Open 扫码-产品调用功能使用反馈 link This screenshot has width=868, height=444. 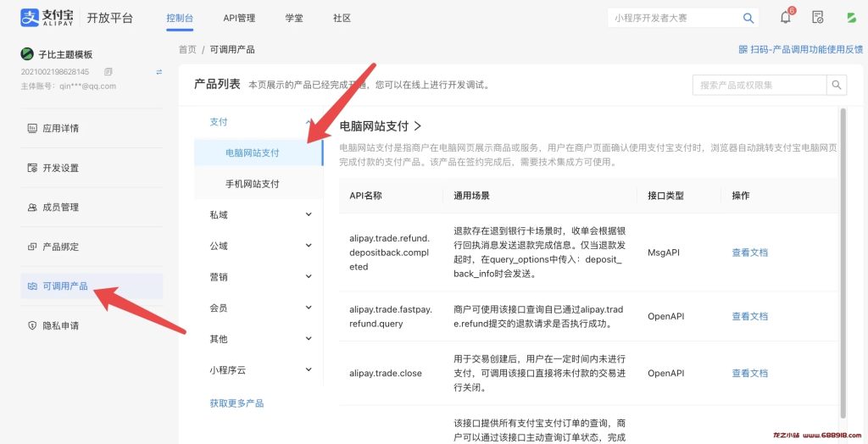[x=806, y=49]
